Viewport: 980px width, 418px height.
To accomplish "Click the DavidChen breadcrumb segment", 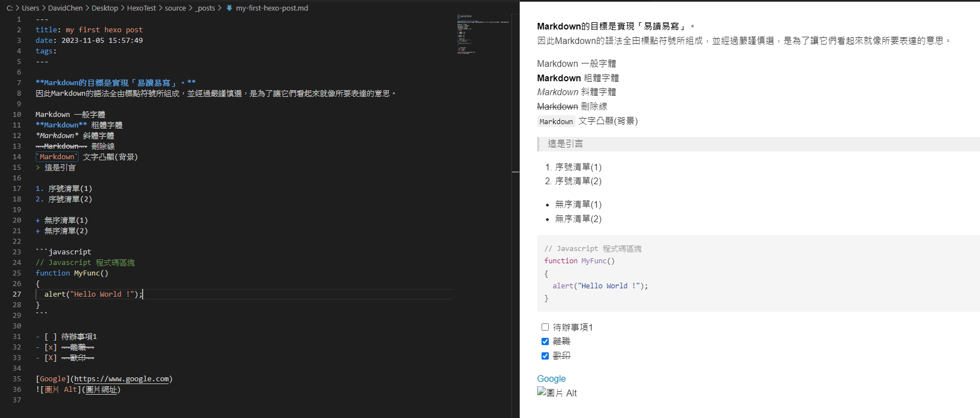I will point(65,8).
